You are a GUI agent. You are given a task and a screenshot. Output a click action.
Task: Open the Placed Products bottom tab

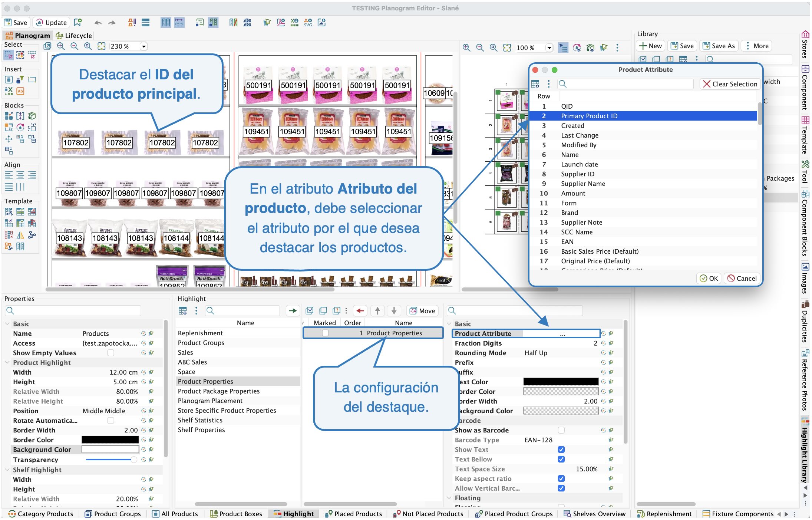pos(353,514)
